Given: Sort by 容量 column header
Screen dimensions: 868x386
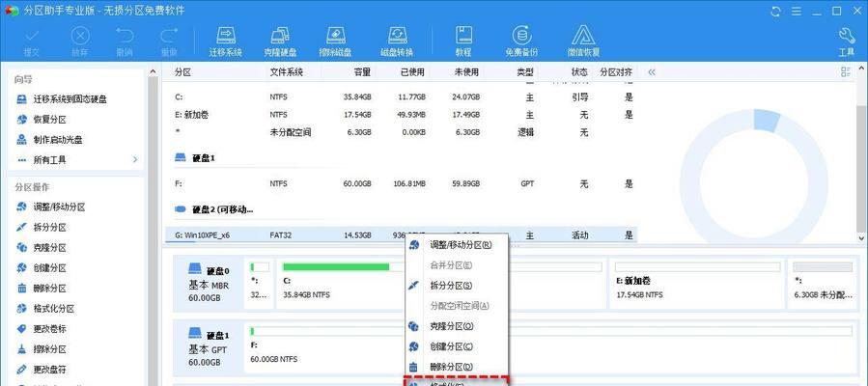Looking at the screenshot, I should tap(363, 71).
